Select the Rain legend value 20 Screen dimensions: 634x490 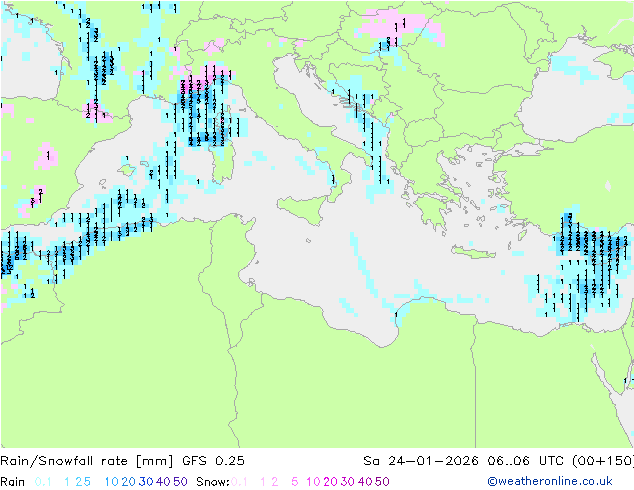(128, 482)
